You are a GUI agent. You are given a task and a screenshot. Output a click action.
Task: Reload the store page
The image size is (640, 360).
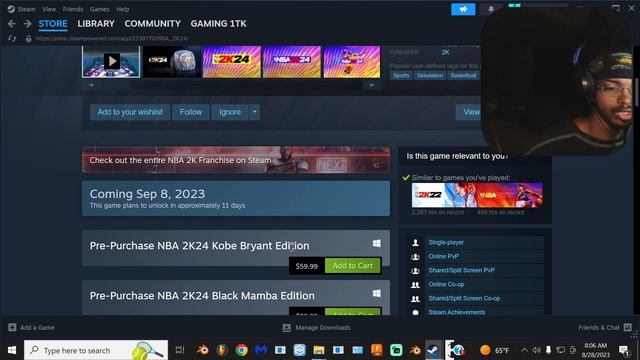(12, 38)
